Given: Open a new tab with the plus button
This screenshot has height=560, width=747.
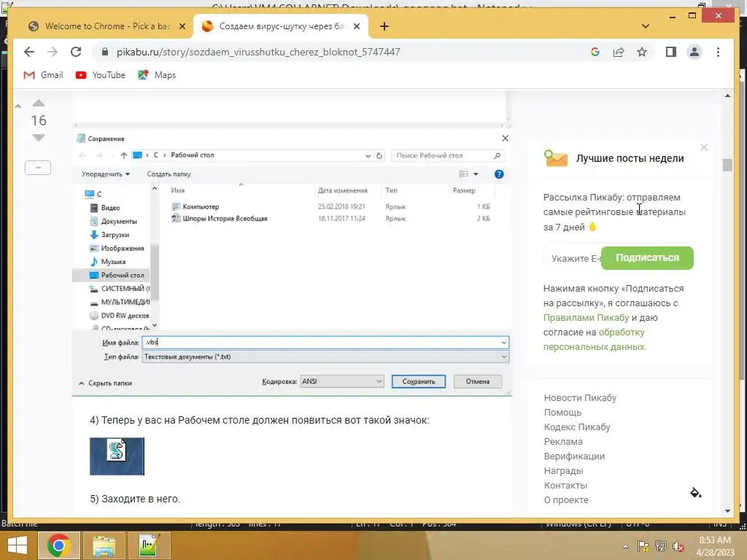Looking at the screenshot, I should coord(384,26).
